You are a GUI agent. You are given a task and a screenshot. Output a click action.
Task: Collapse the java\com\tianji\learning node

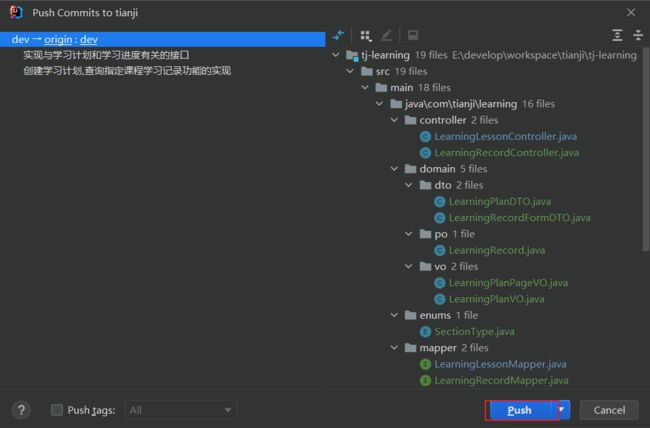click(379, 104)
